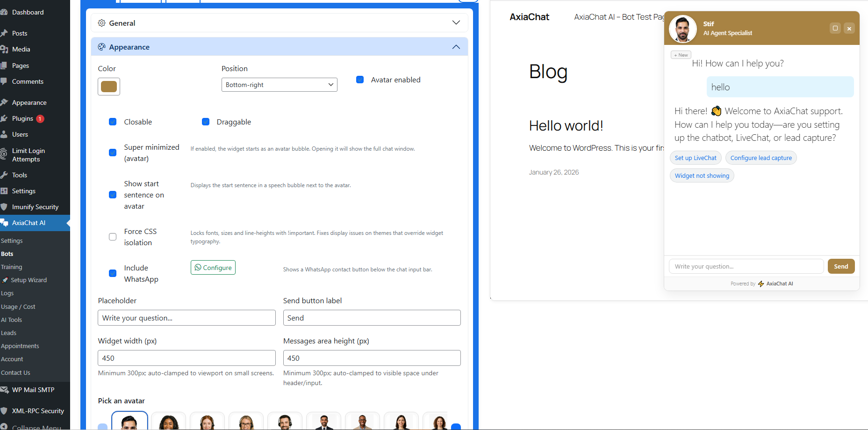Click the WP Mail SMTP envelope icon
Image resolution: width=868 pixels, height=430 pixels.
click(x=5, y=390)
